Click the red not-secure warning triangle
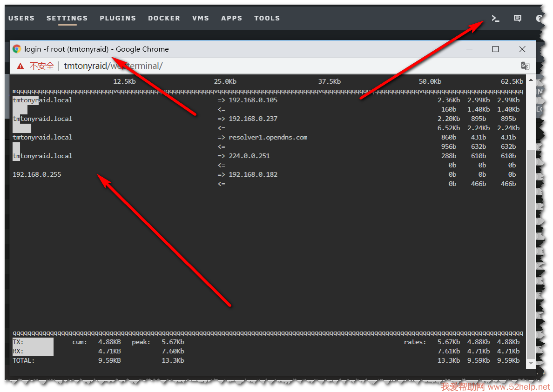553x392 pixels. coord(20,66)
